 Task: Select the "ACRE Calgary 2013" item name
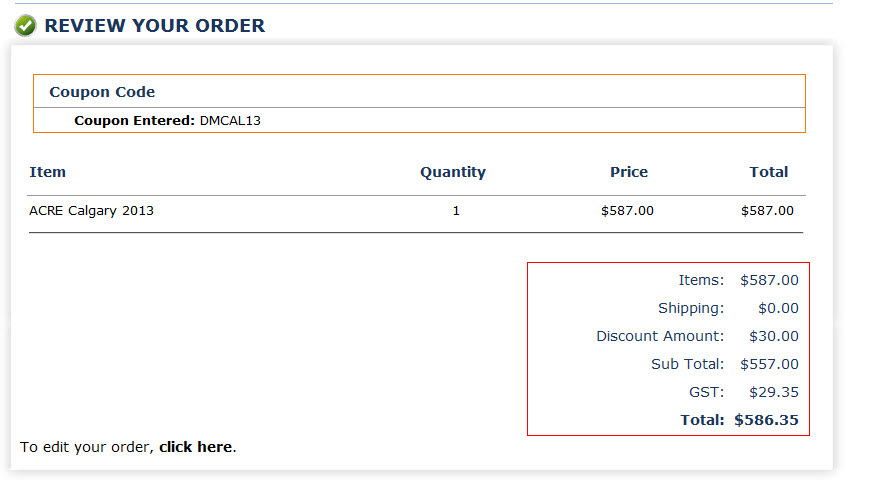[91, 211]
